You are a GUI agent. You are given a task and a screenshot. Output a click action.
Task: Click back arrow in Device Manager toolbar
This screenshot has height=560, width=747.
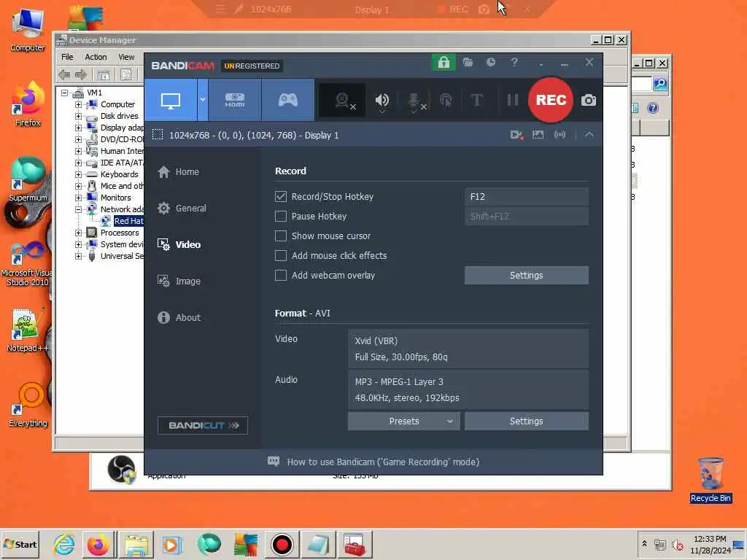pyautogui.click(x=64, y=74)
